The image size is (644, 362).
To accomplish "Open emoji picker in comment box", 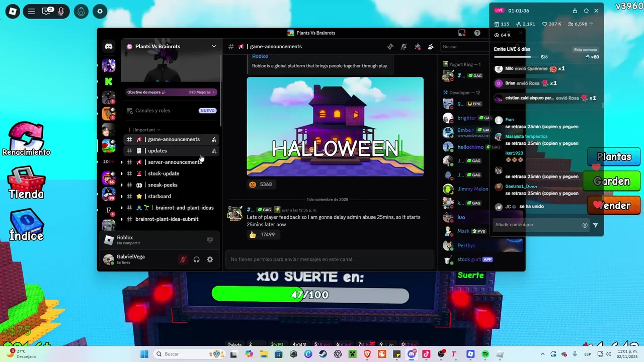I will [585, 225].
